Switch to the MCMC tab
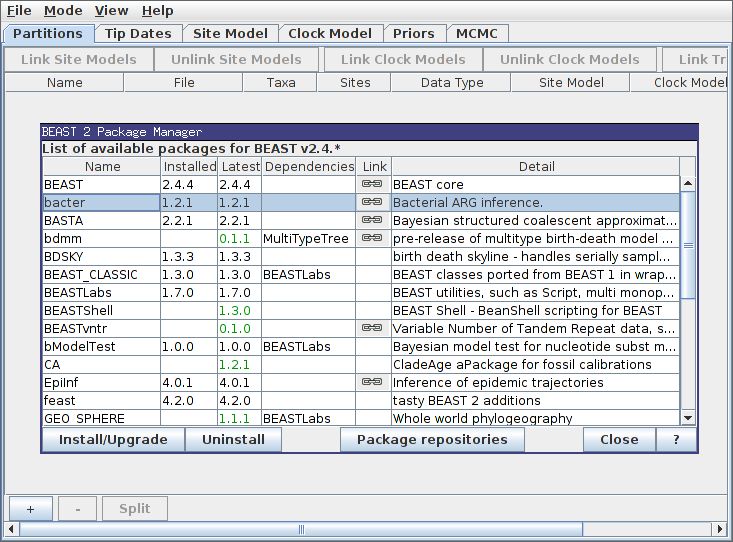This screenshot has width=733, height=542. (x=477, y=34)
